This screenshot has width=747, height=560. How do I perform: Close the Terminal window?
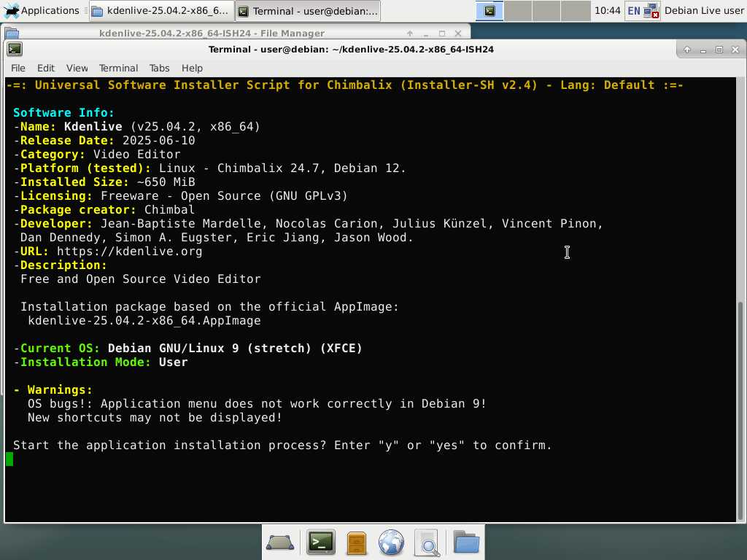[735, 50]
